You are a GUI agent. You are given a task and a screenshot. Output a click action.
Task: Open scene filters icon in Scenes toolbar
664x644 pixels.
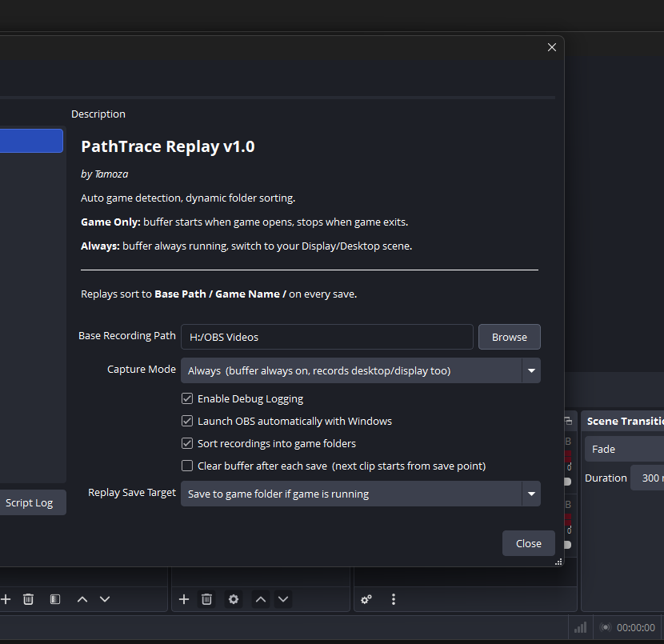pyautogui.click(x=55, y=599)
